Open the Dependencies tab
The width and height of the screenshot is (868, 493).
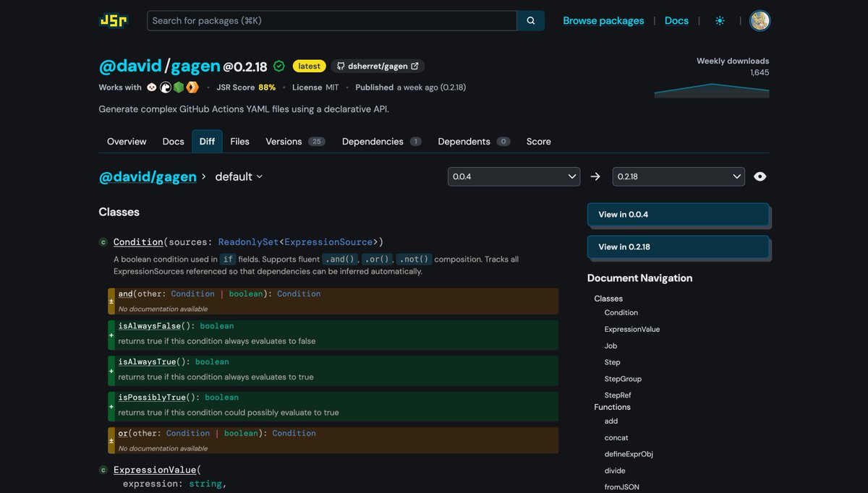pyautogui.click(x=381, y=142)
